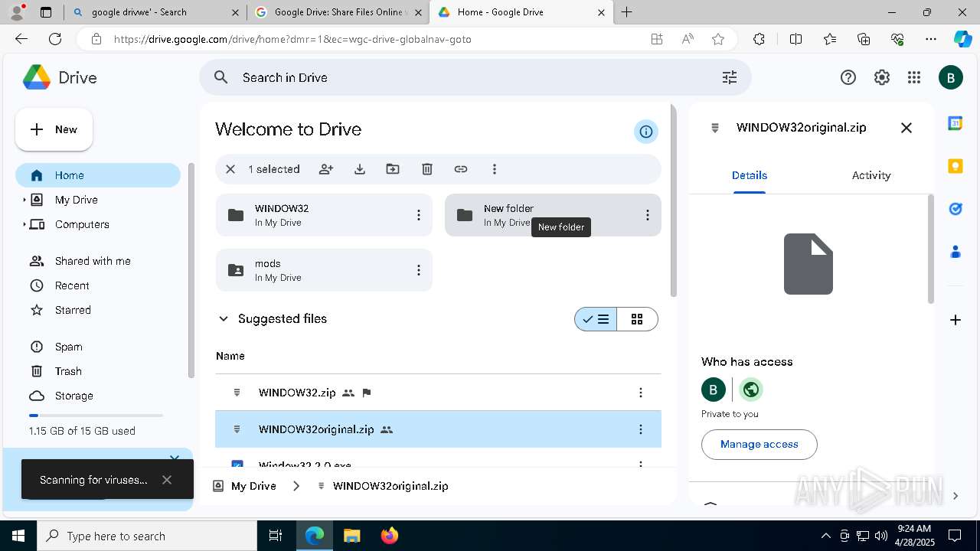Click Search in Drive field
The image size is (980, 551).
click(475, 77)
